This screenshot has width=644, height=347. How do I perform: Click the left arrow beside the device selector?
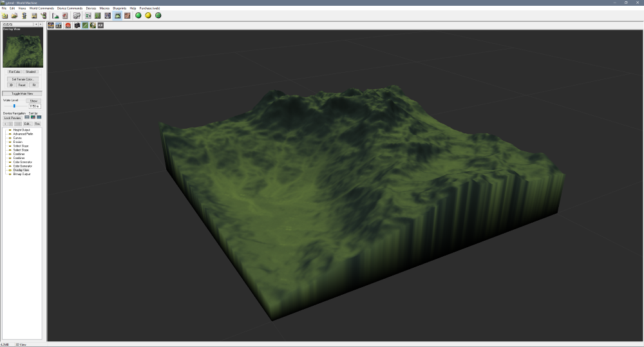click(36, 24)
